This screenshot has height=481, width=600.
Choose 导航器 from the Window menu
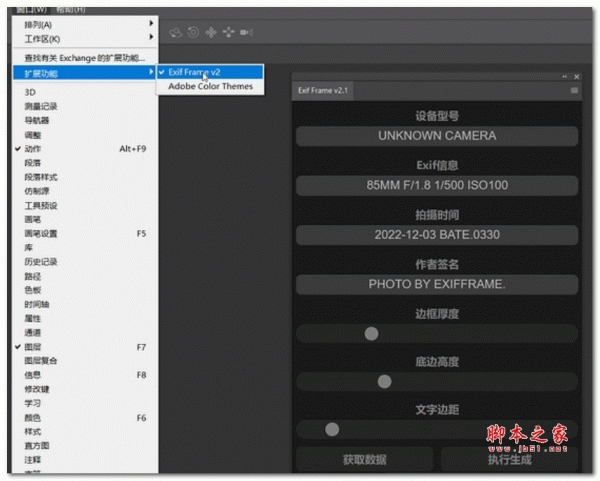click(x=85, y=121)
